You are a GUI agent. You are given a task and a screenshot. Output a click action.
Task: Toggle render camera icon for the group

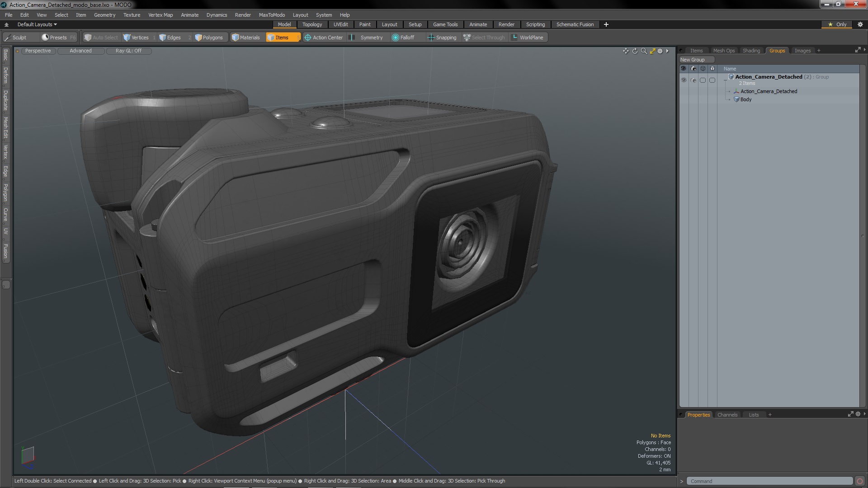[693, 80]
